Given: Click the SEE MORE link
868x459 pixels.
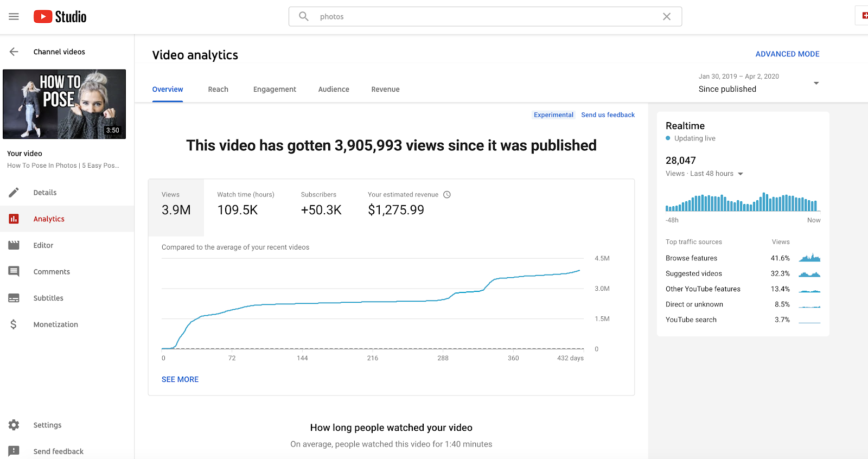Looking at the screenshot, I should tap(180, 379).
